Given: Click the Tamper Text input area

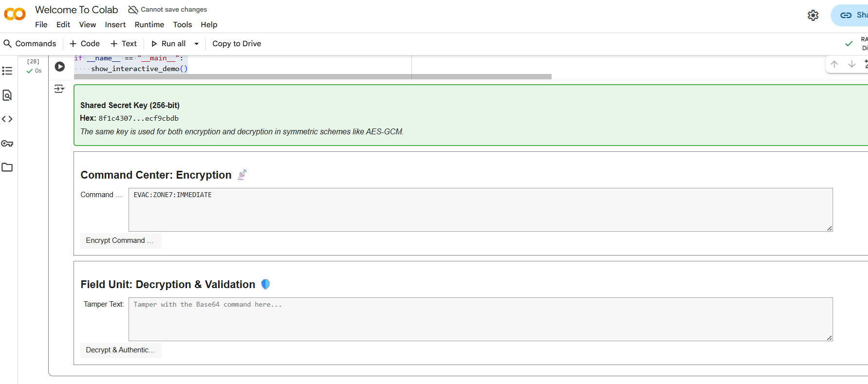Looking at the screenshot, I should coord(480,319).
